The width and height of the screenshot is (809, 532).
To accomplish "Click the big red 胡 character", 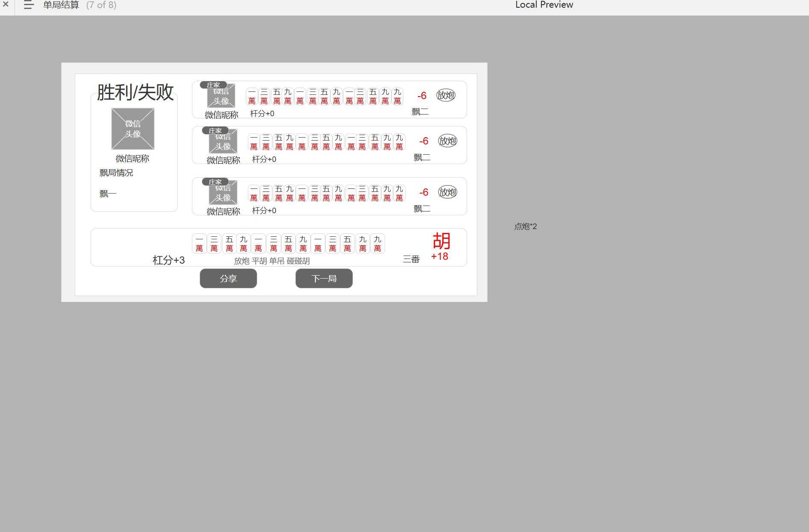I will pyautogui.click(x=441, y=241).
